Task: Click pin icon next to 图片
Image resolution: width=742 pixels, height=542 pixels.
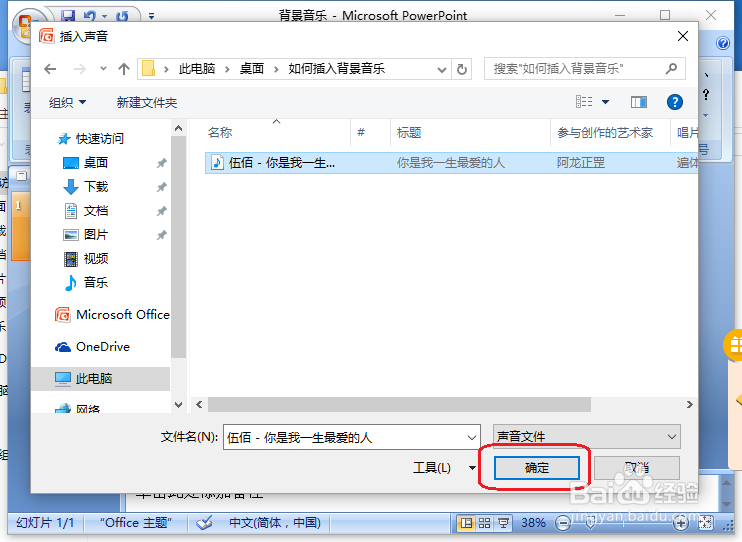Action: [x=161, y=235]
